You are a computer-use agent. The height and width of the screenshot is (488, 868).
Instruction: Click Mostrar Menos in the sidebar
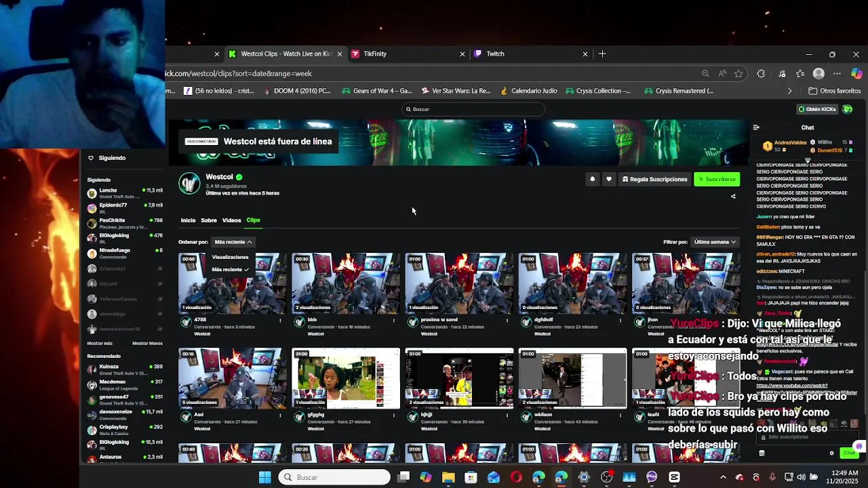coord(147,344)
